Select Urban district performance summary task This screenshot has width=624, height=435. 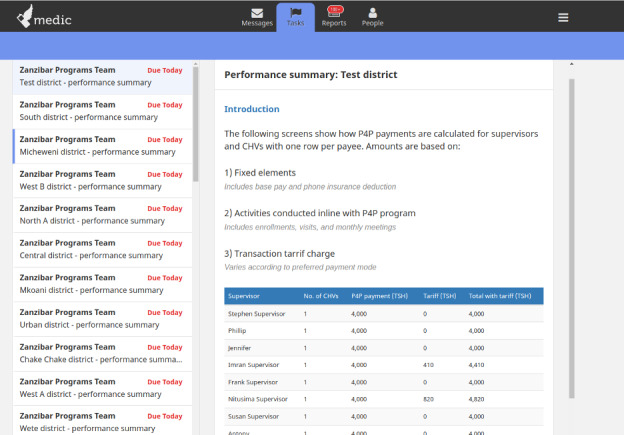(x=102, y=319)
